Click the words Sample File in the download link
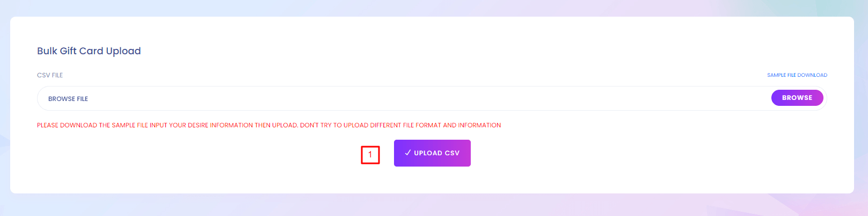 click(x=782, y=75)
